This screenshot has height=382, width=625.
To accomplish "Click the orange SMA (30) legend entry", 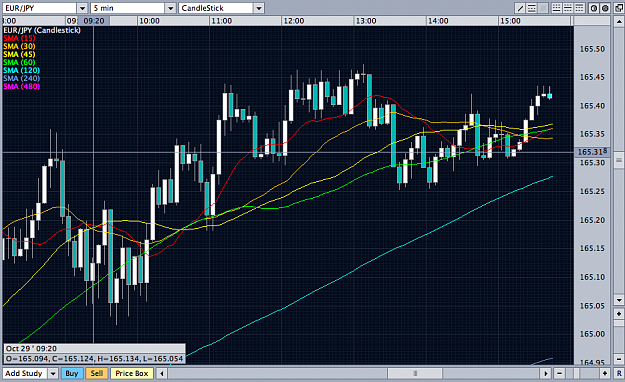I will click(19, 46).
